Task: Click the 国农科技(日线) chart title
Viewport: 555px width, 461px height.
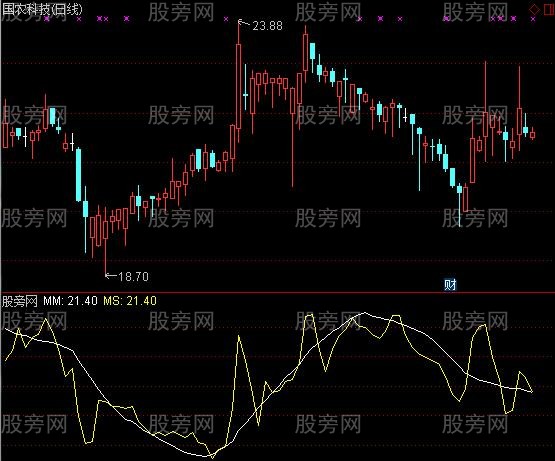Action: point(42,9)
